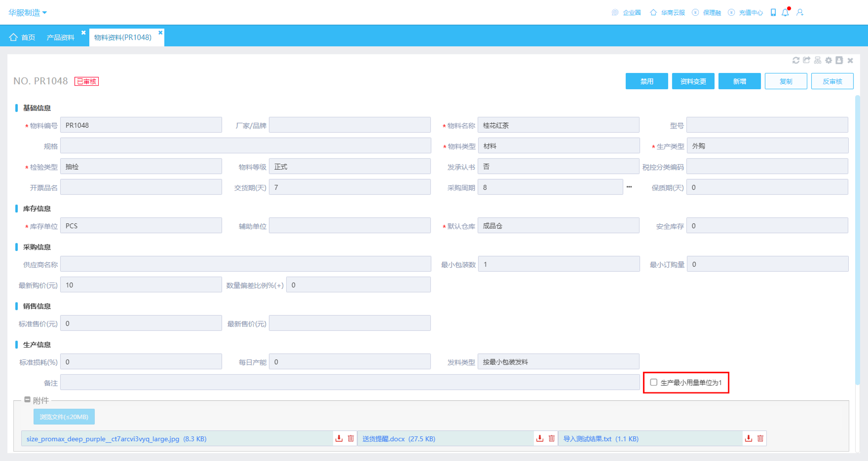Open the gear settings icon
Image resolution: width=868 pixels, height=461 pixels.
829,60
